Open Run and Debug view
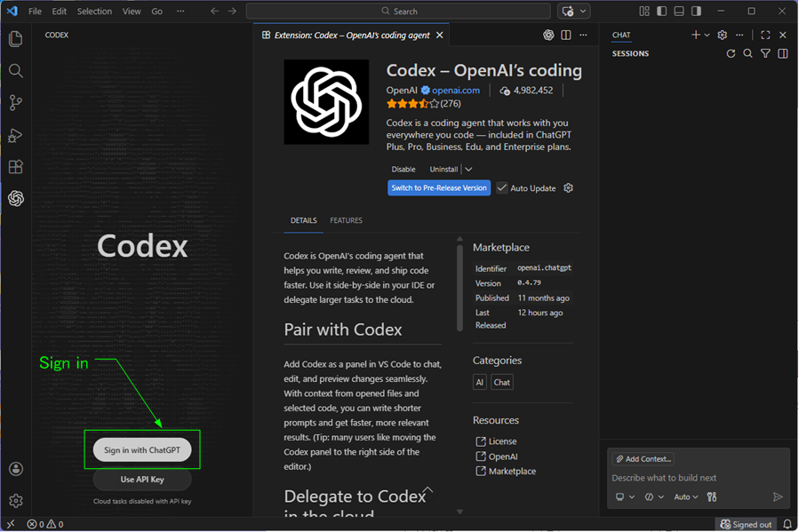Image resolution: width=799 pixels, height=532 pixels. coord(16,135)
